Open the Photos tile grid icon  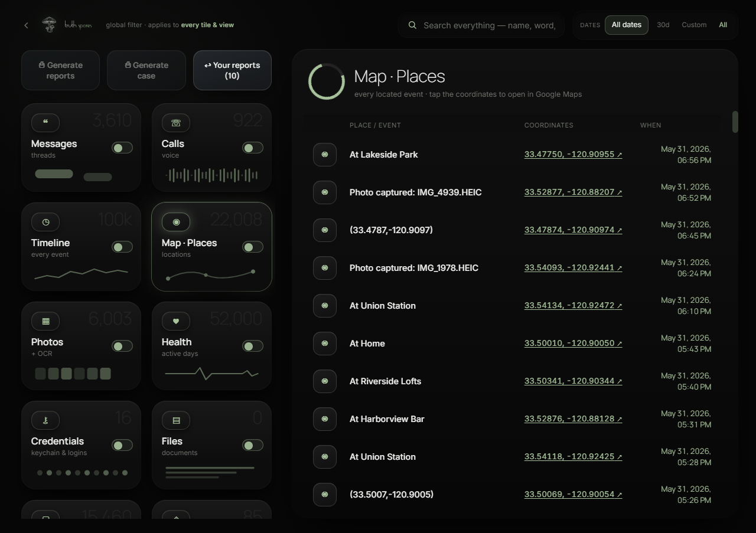pyautogui.click(x=45, y=321)
